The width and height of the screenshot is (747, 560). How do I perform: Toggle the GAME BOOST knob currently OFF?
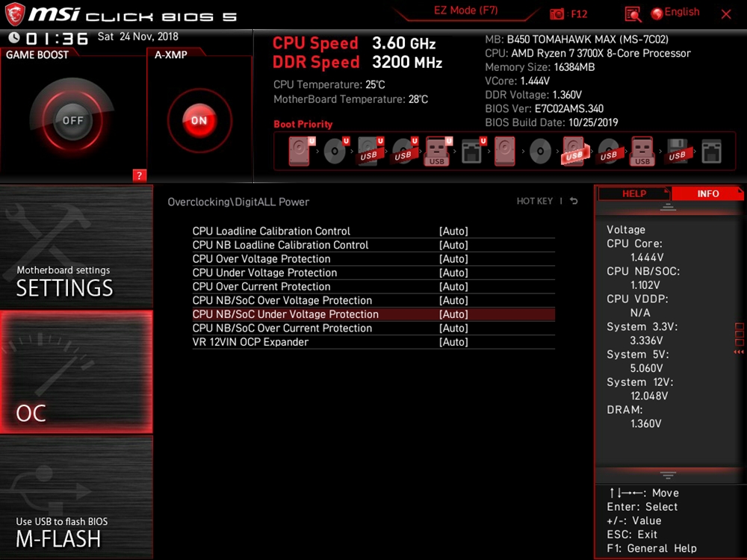[x=72, y=120]
